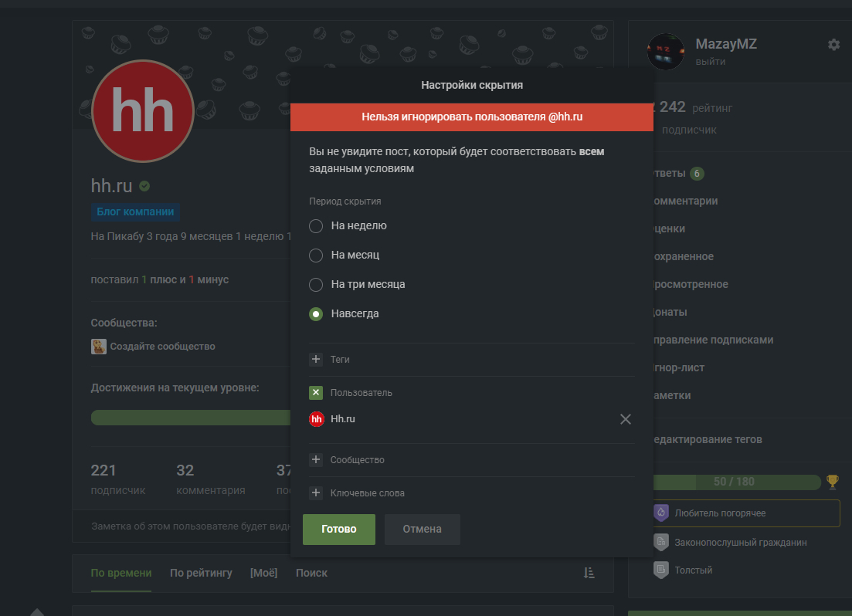Open Управление подписками sidebar item
This screenshot has width=852, height=616.
tap(714, 340)
